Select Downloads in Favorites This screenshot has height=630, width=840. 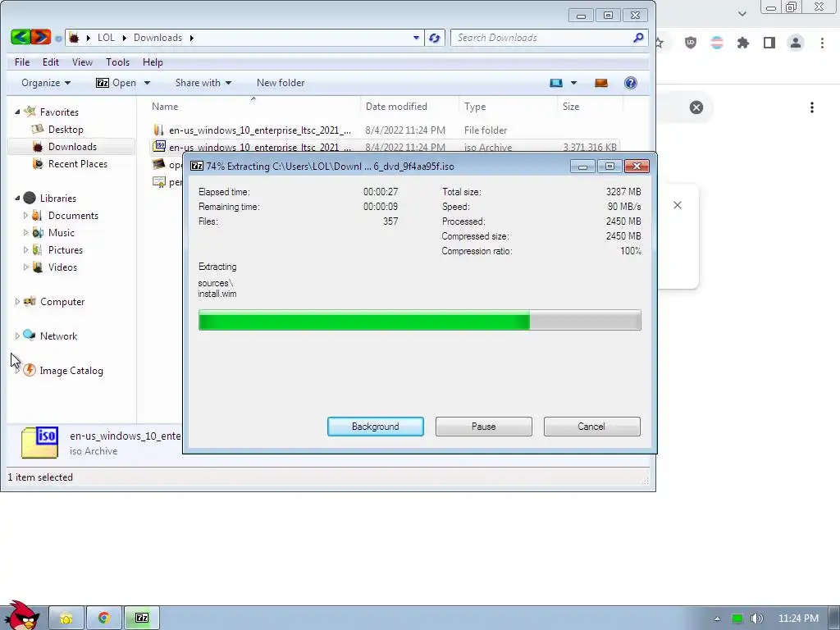(x=72, y=146)
